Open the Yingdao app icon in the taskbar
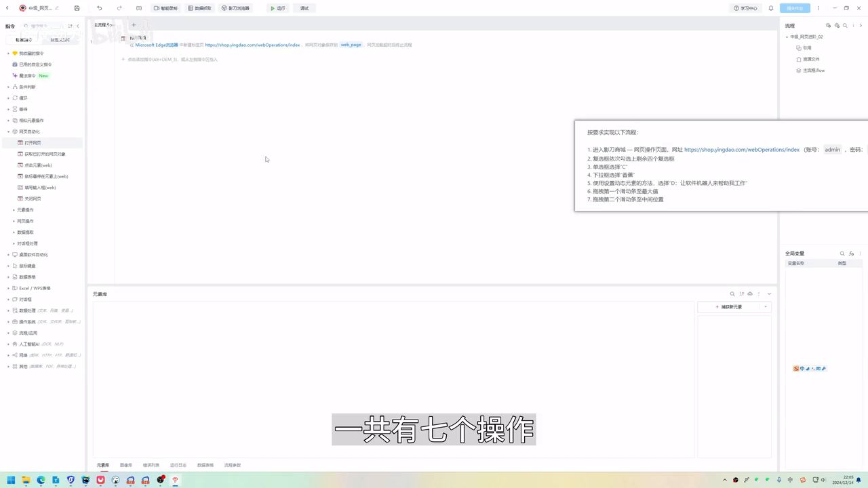The image size is (868, 488). point(174,480)
